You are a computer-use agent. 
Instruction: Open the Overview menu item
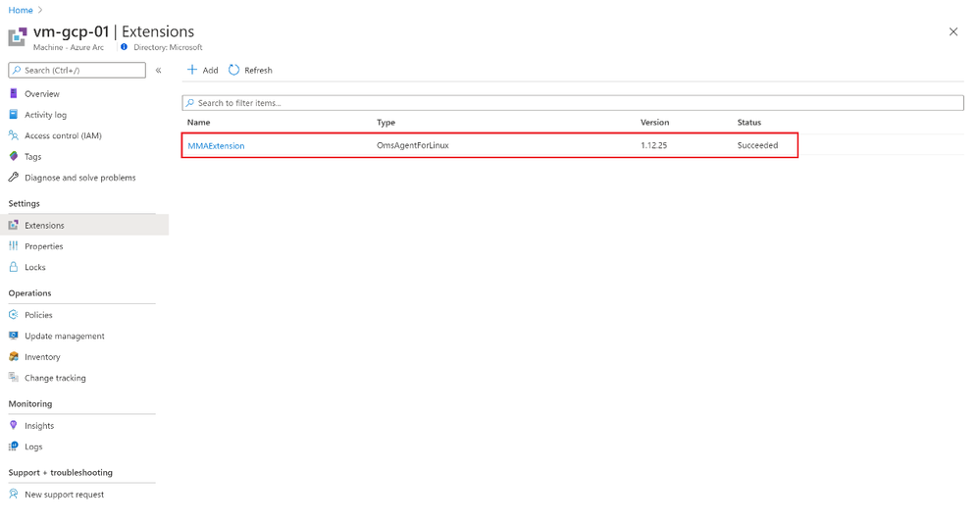point(42,94)
